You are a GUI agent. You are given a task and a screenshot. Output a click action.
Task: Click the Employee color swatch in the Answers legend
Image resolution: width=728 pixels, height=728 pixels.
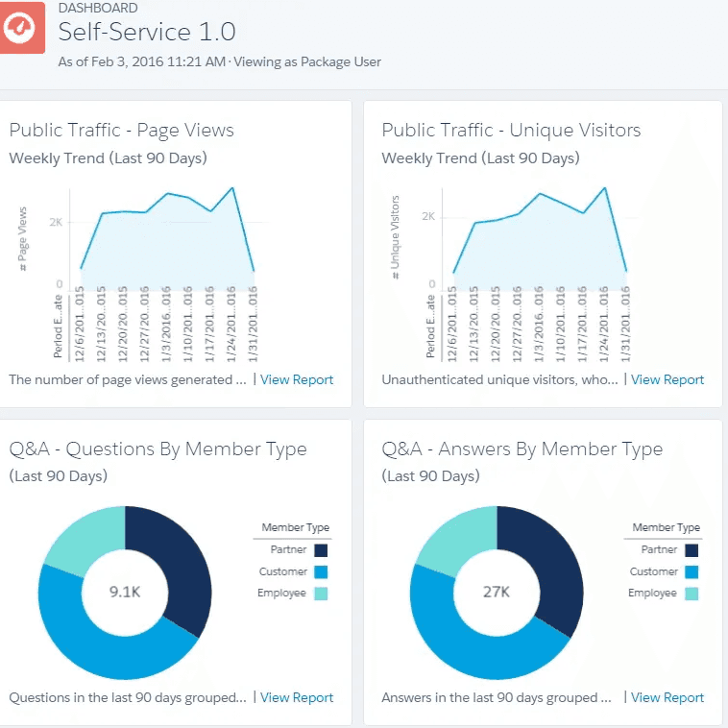(x=692, y=594)
